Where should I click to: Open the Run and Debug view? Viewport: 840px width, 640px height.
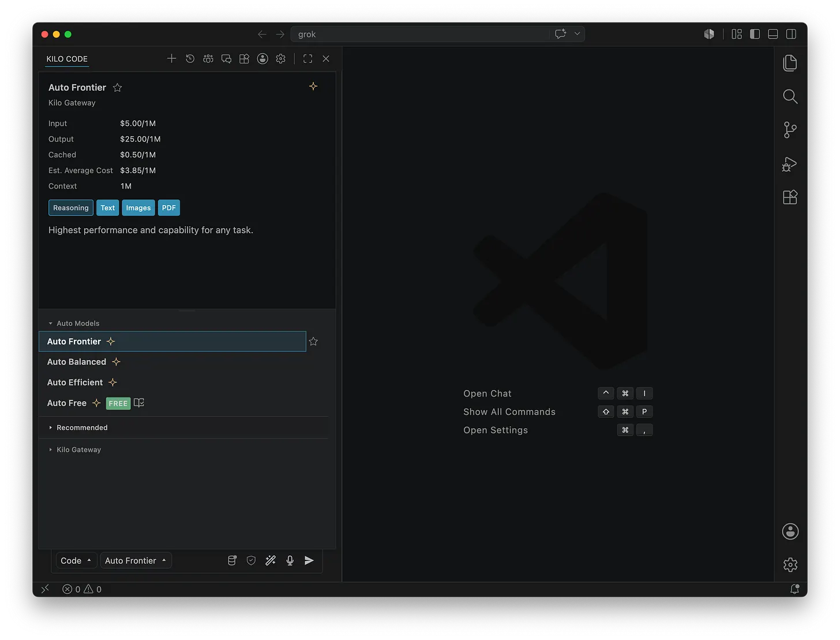tap(790, 164)
